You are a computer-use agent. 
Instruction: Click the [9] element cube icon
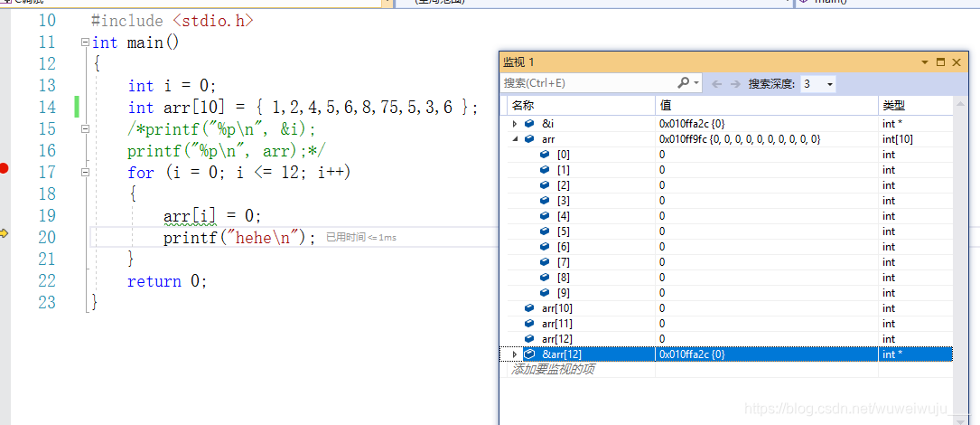click(545, 292)
